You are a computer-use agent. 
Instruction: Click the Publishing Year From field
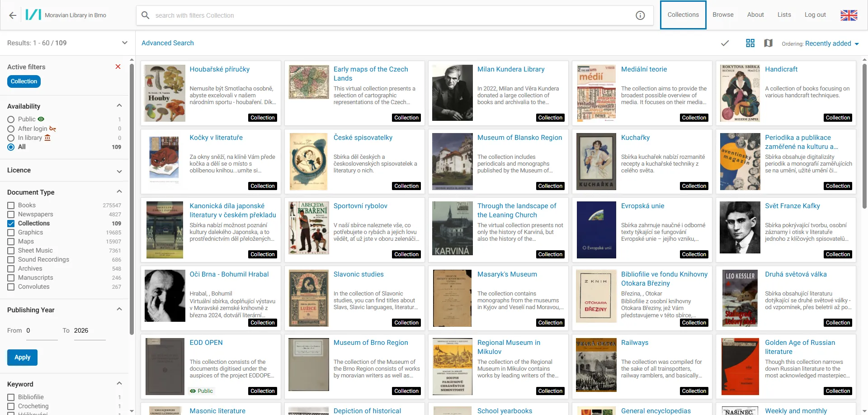tap(42, 331)
